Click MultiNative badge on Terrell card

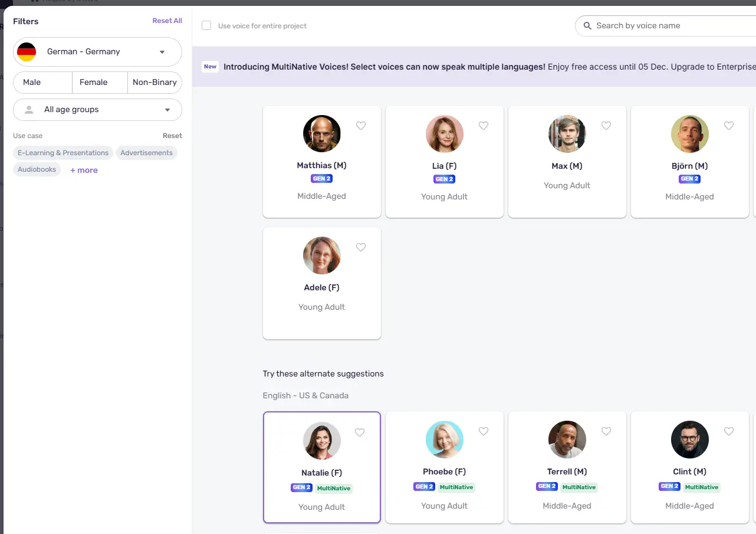pos(579,487)
